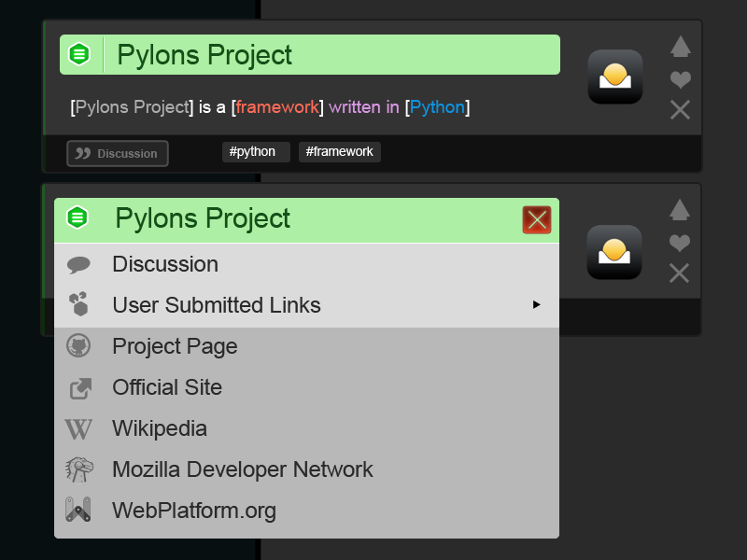The image size is (747, 560).
Task: Click the green hexagon icon in top card title
Action: coord(79,54)
